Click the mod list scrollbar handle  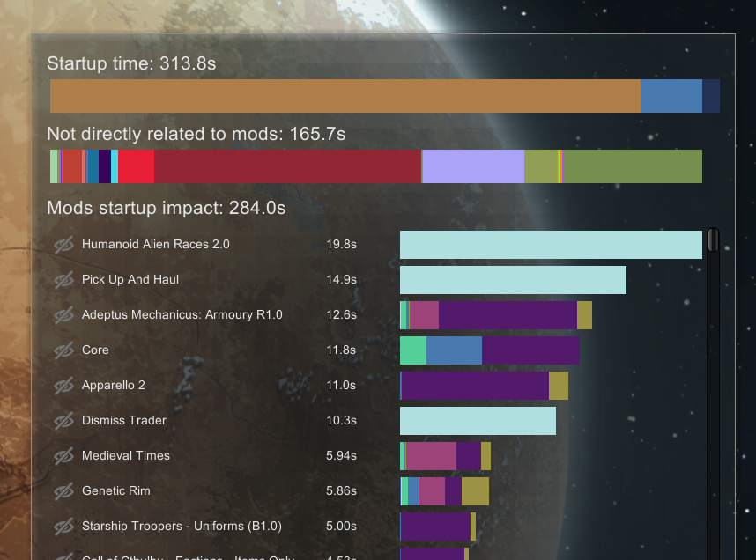click(713, 240)
